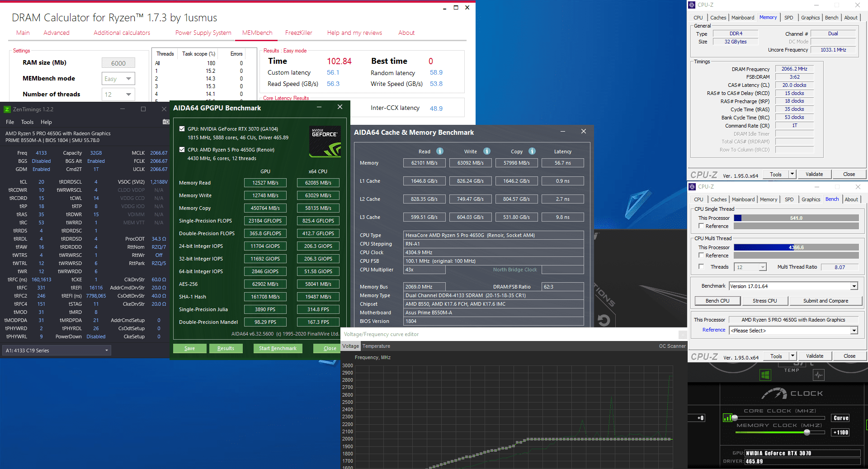Switch to SPD tab in CPU-Z Memory window

[x=788, y=18]
